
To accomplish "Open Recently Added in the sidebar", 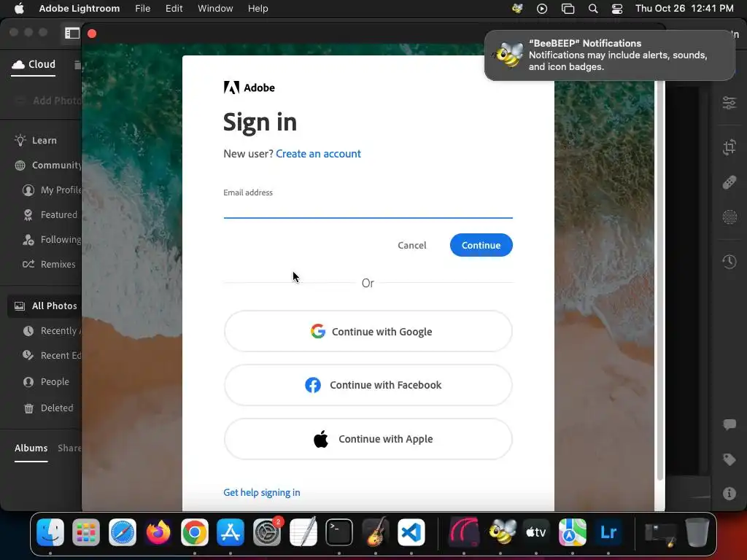I will (52, 330).
